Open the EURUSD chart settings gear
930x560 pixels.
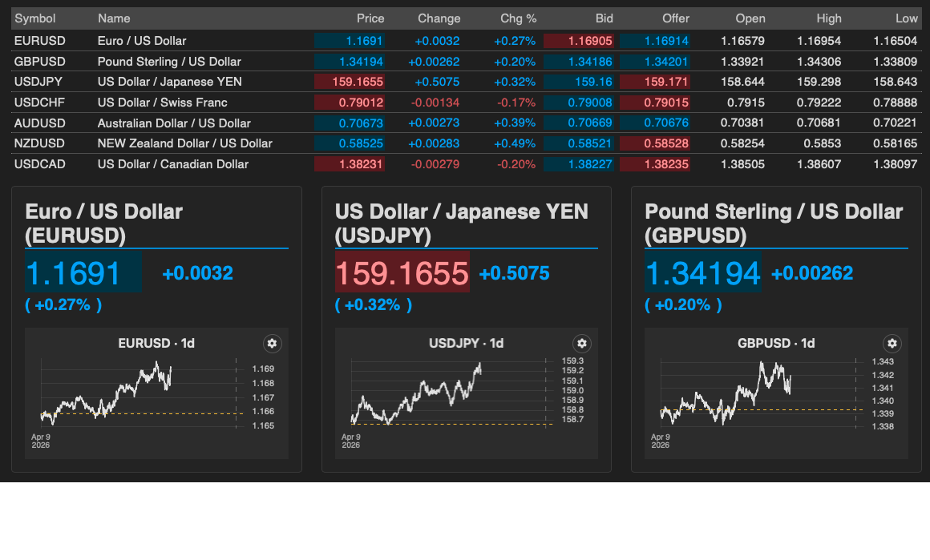pyautogui.click(x=272, y=343)
